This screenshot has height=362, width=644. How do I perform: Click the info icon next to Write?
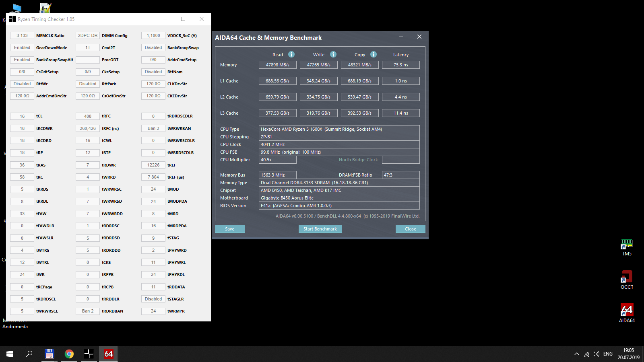click(333, 54)
